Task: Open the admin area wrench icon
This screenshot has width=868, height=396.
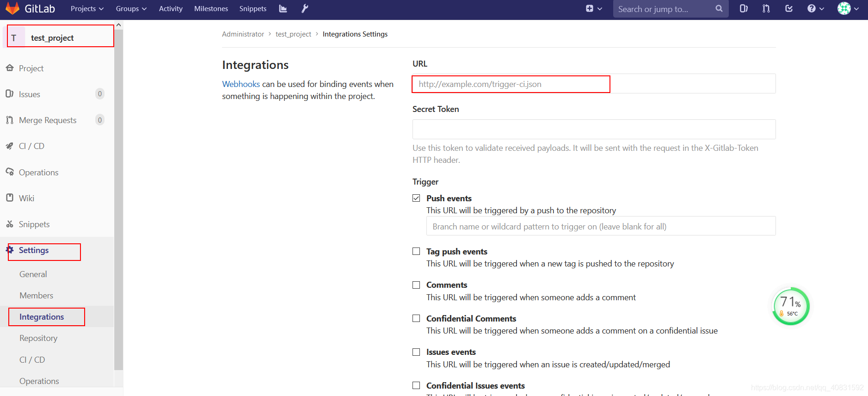Action: (x=305, y=8)
